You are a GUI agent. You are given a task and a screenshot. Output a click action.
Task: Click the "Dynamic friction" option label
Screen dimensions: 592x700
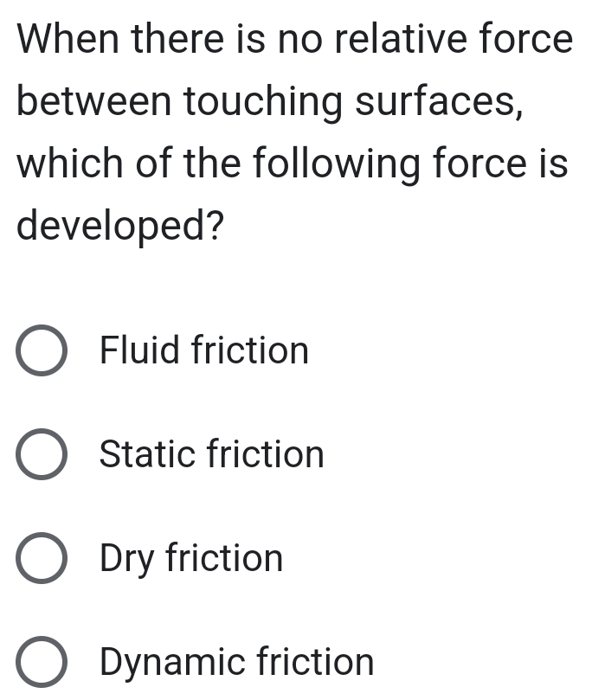pyautogui.click(x=237, y=663)
